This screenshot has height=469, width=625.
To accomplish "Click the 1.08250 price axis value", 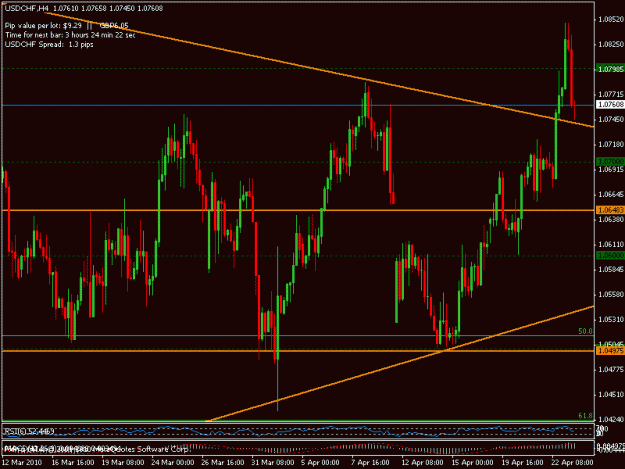I will tap(611, 44).
